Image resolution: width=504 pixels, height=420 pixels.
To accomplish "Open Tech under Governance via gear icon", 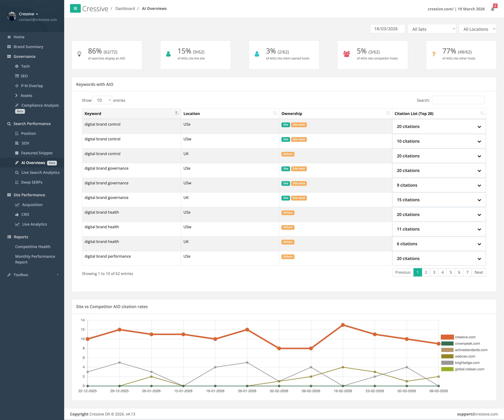I will [17, 66].
